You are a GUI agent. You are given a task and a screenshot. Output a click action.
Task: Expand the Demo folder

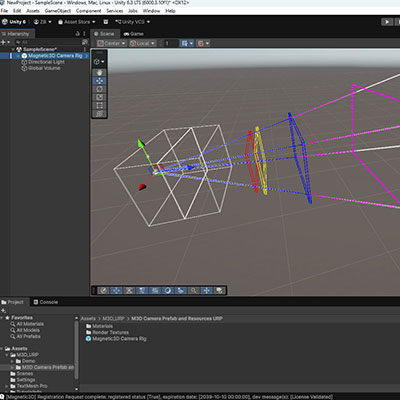[x=12, y=361]
